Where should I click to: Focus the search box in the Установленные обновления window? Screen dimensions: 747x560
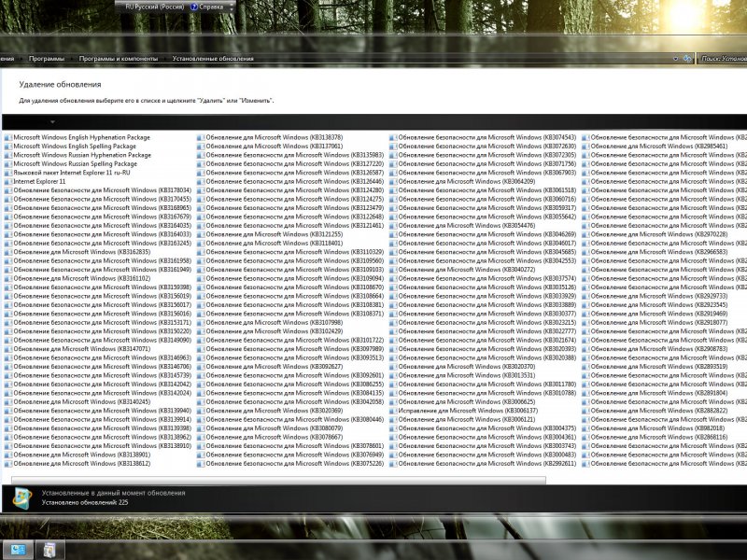coord(722,59)
